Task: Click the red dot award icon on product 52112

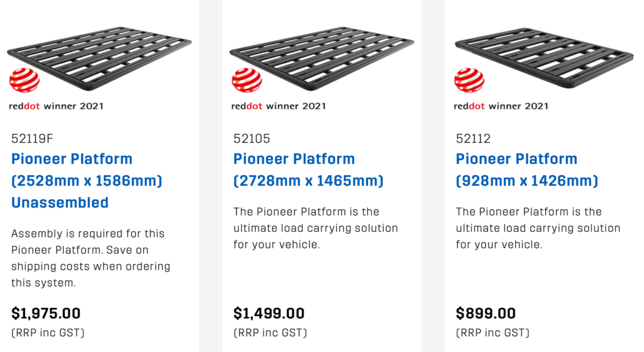Action: pyautogui.click(x=469, y=80)
